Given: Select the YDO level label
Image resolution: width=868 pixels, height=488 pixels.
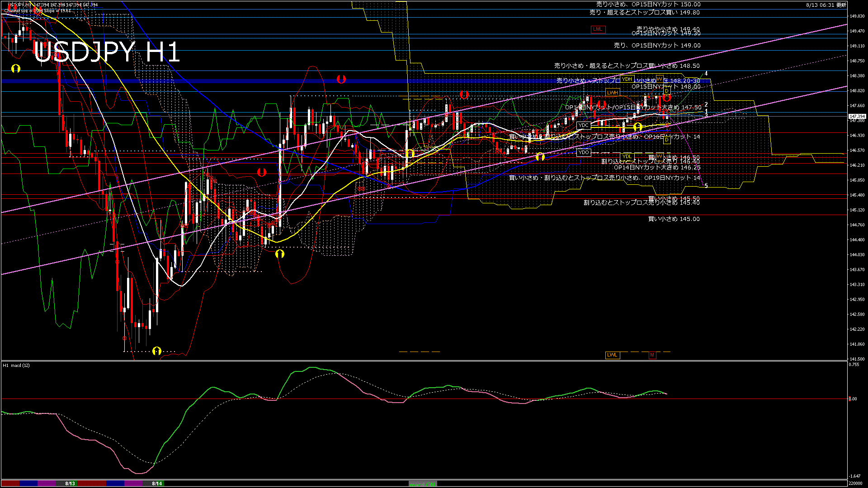Looking at the screenshot, I should [583, 152].
